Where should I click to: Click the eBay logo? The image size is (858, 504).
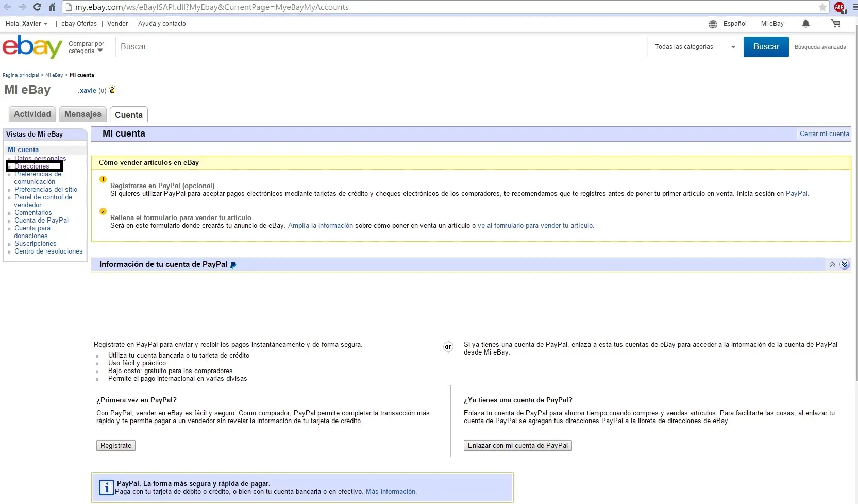coord(32,46)
